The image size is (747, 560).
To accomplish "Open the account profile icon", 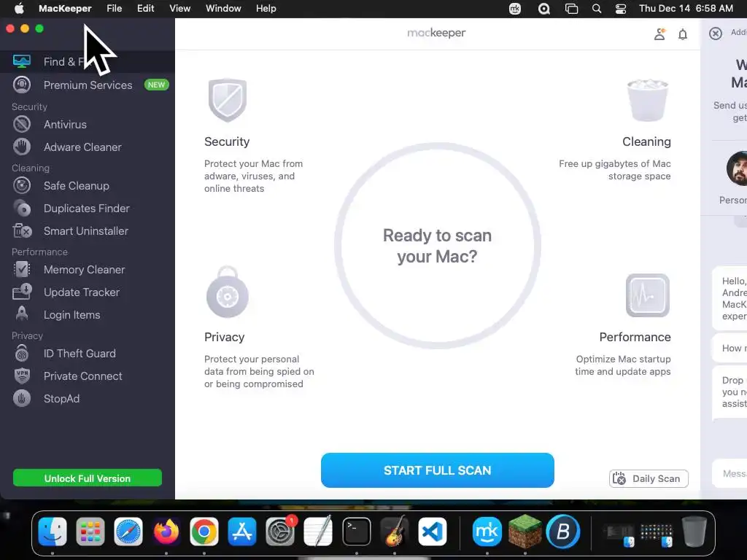I will click(659, 34).
